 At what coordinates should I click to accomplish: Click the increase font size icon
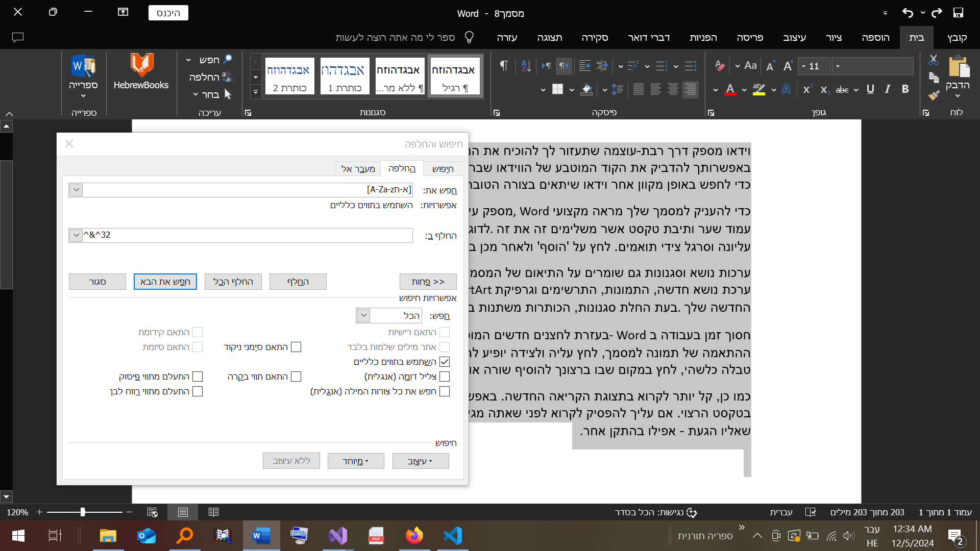click(x=788, y=66)
